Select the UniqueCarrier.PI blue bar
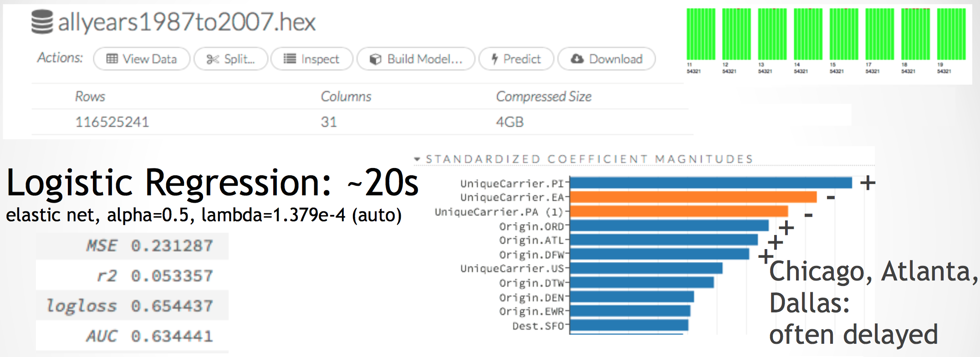Image resolution: width=980 pixels, height=357 pixels. (710, 183)
